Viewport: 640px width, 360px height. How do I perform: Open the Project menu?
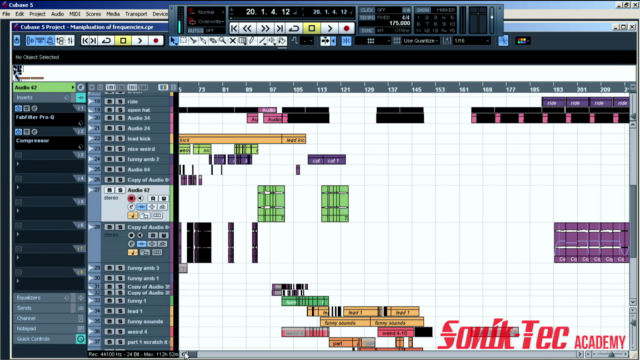tap(37, 14)
